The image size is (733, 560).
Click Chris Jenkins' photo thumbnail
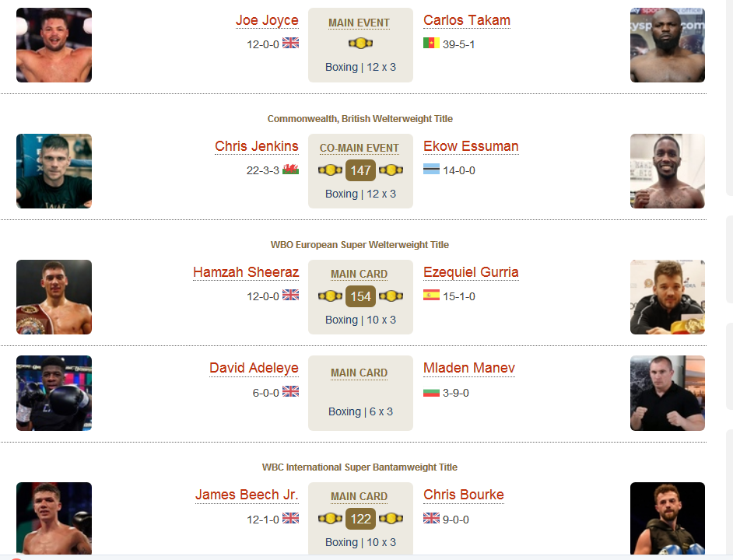point(54,171)
